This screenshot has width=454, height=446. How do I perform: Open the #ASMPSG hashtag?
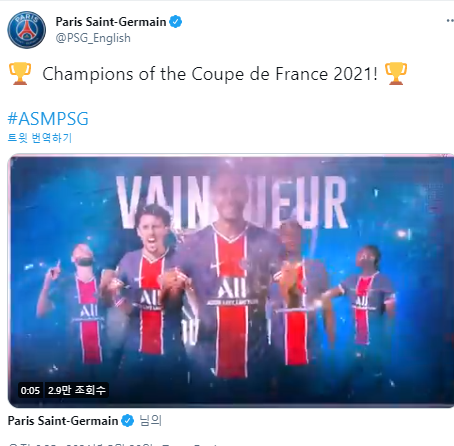click(x=48, y=119)
